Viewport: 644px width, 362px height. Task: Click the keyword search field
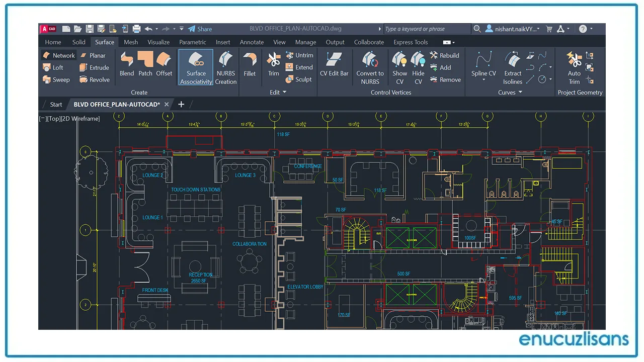(x=427, y=29)
